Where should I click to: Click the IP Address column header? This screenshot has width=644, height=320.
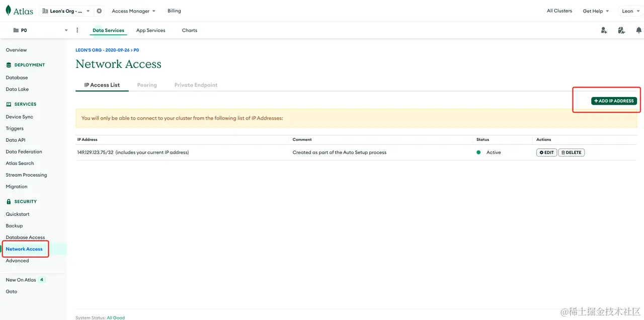click(x=87, y=139)
